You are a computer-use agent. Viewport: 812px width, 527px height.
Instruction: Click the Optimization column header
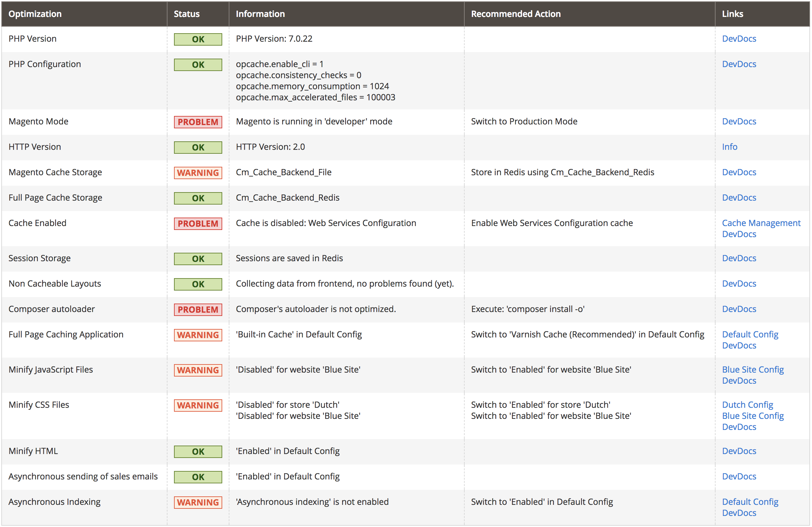point(35,14)
